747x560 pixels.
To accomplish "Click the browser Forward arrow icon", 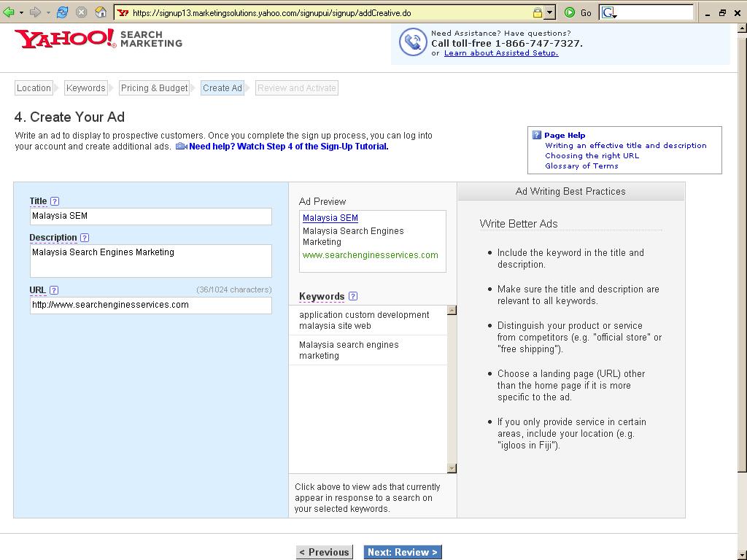I will (x=35, y=13).
